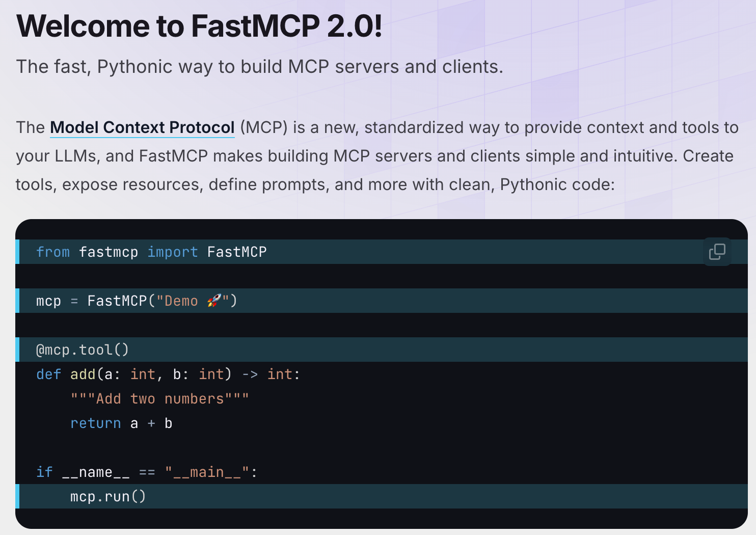Copy the code block with the copy icon
This screenshot has width=756, height=535.
717,251
